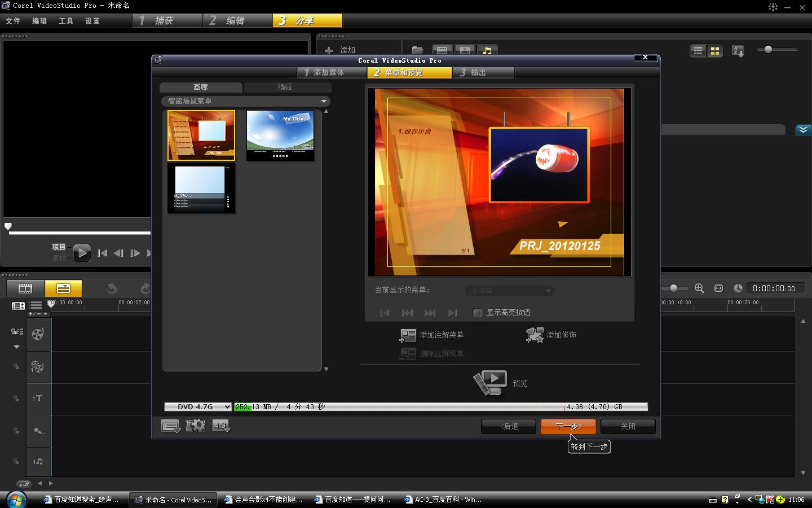Image resolution: width=812 pixels, height=508 pixels.
Task: Open the preview with remote icon
Action: [490, 383]
